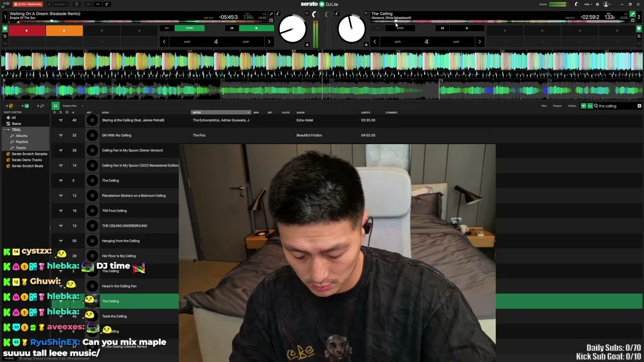Select All in the crate sidebar
The height and width of the screenshot is (362, 644).
pos(14,118)
